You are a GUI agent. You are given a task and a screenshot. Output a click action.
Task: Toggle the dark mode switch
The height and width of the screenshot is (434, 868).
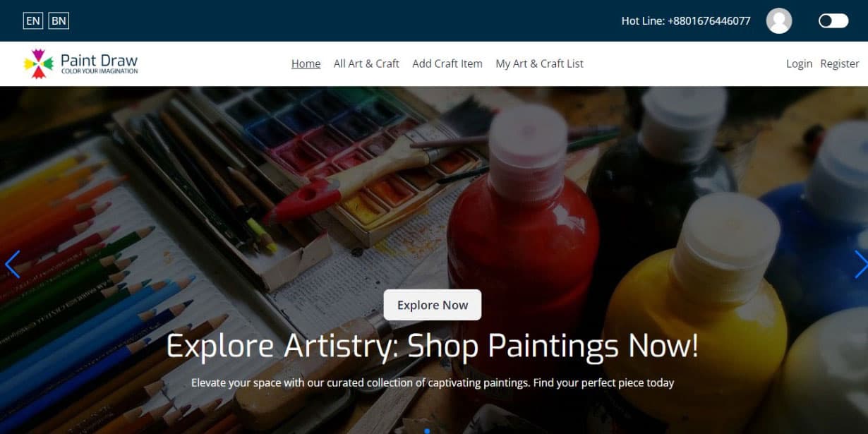click(833, 20)
